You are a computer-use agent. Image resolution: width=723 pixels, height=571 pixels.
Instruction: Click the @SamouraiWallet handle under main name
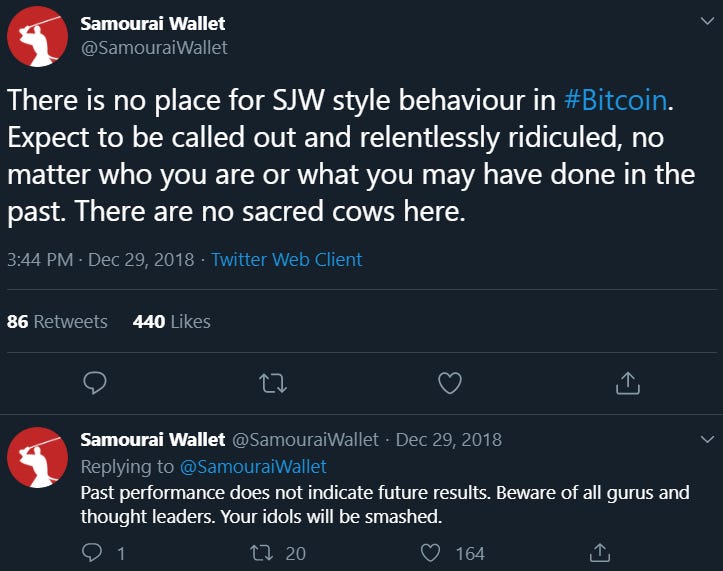tap(154, 48)
